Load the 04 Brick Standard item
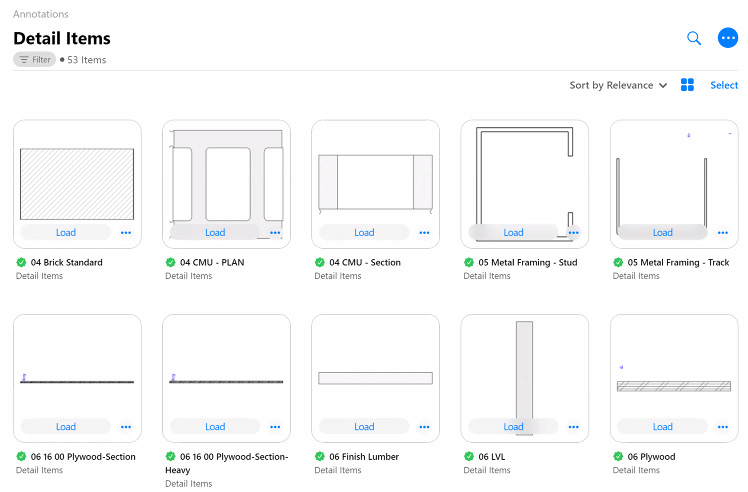Screen dimensions: 748x492 pos(65,232)
